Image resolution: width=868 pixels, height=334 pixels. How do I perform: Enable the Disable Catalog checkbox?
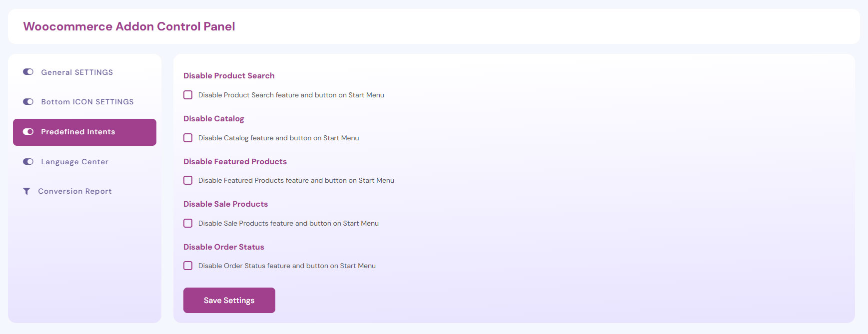[188, 138]
